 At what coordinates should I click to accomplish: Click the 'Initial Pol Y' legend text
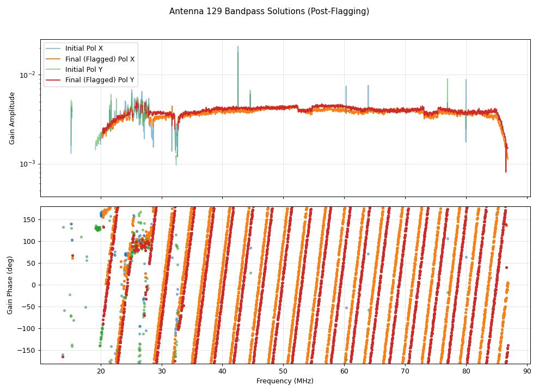pyautogui.click(x=84, y=70)
